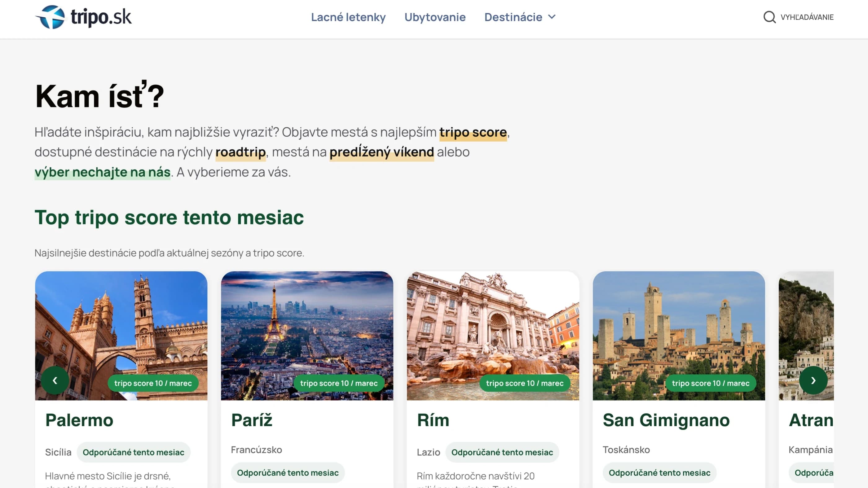Click the right carousel arrow
868x488 pixels.
[x=813, y=380]
